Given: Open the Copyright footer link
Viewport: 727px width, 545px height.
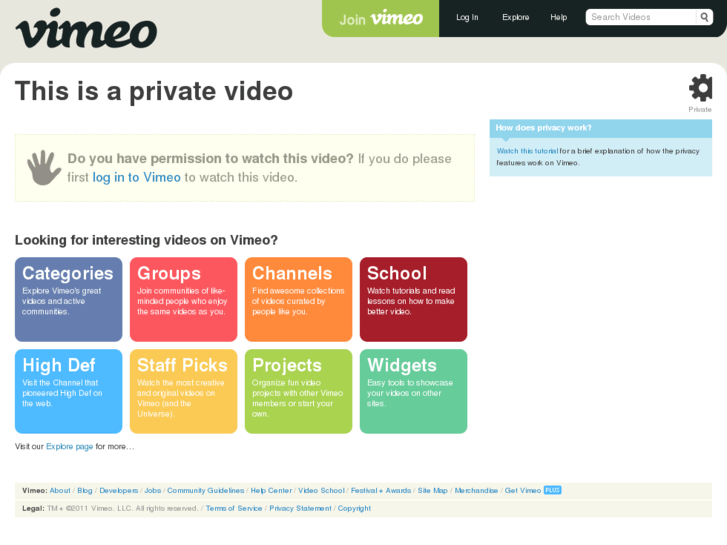Looking at the screenshot, I should pos(354,508).
